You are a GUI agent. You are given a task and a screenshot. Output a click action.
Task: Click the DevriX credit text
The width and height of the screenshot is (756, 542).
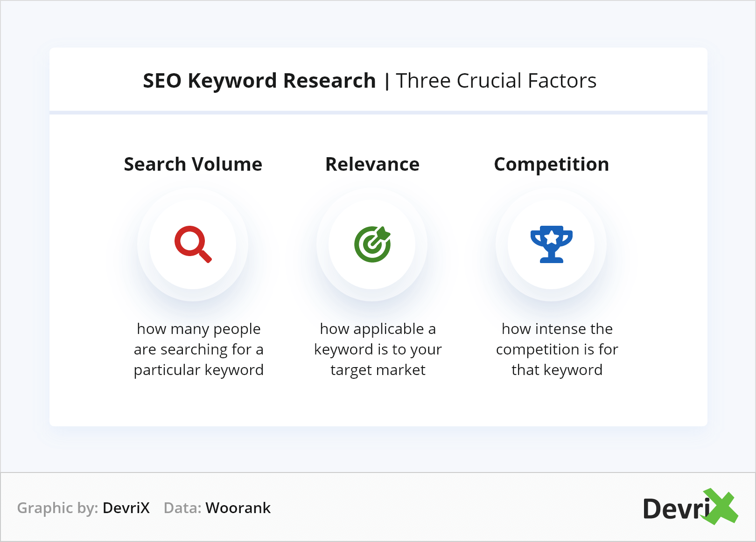[x=126, y=508]
